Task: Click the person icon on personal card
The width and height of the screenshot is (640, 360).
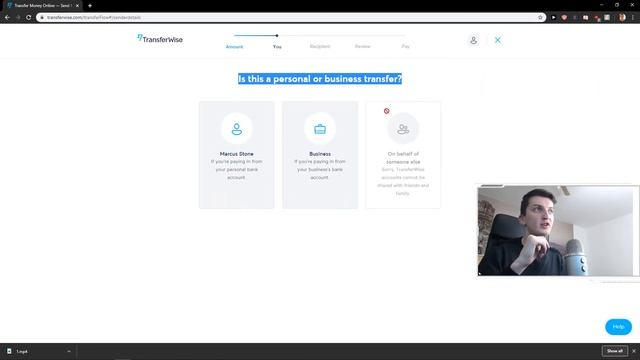Action: point(237,129)
